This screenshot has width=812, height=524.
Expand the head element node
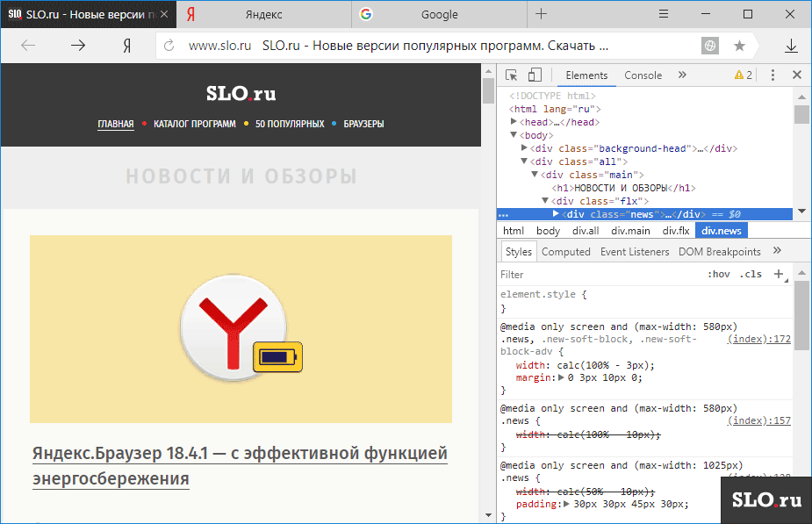point(514,123)
